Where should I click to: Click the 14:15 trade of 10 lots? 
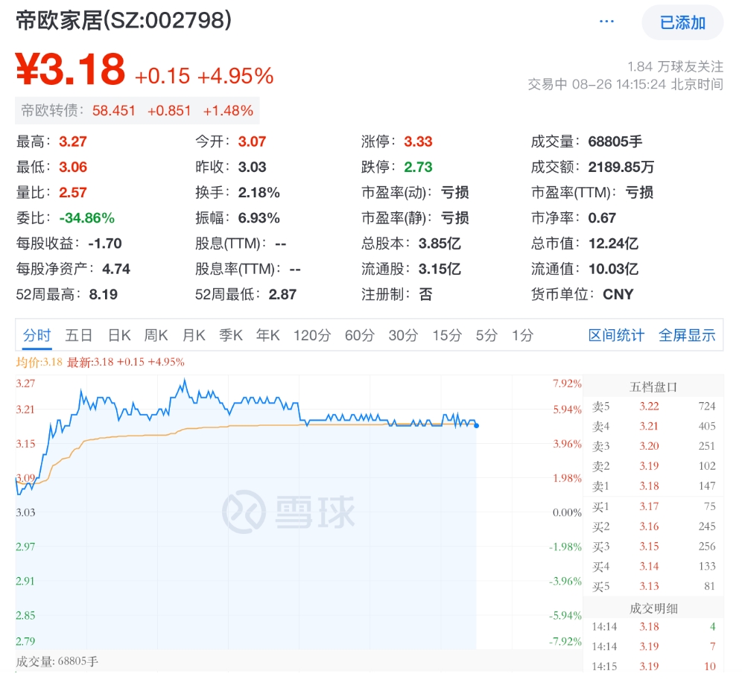[653, 666]
